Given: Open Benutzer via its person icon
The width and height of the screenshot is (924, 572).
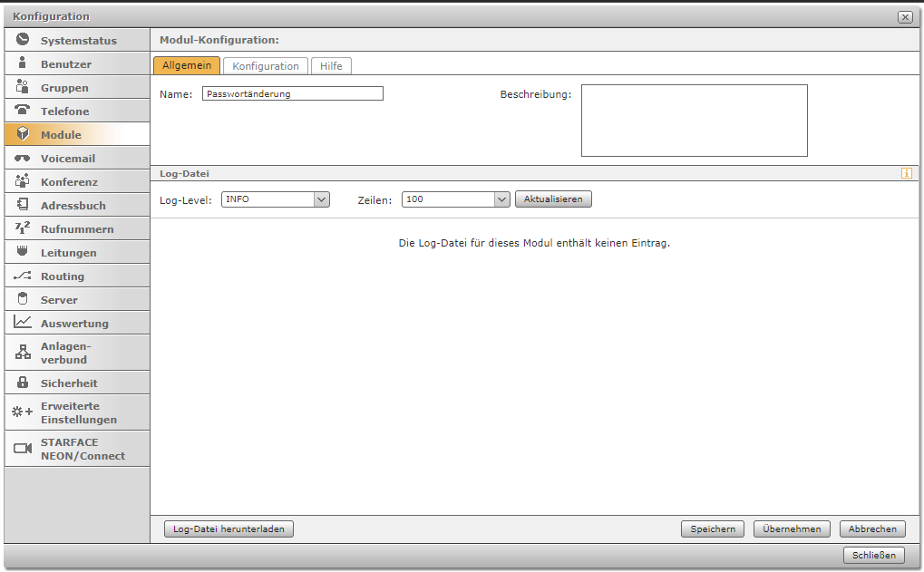Looking at the screenshot, I should pyautogui.click(x=23, y=63).
